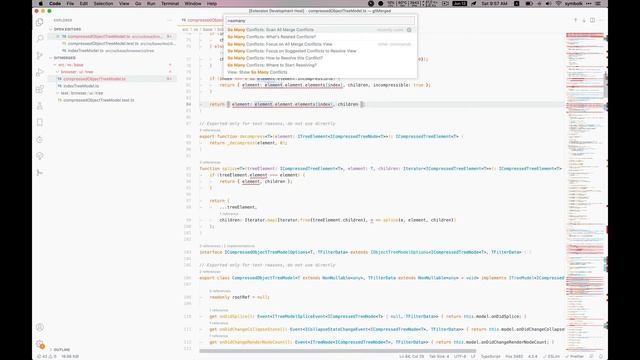640x360 pixels.
Task: Click the Tab Size: 4 status bar item
Action: tap(439, 356)
